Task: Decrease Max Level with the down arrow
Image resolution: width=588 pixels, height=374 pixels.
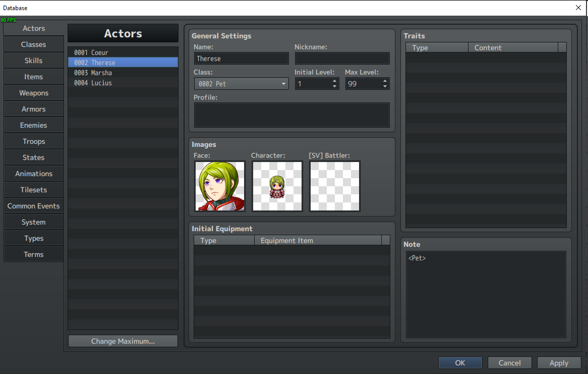Action: [385, 86]
